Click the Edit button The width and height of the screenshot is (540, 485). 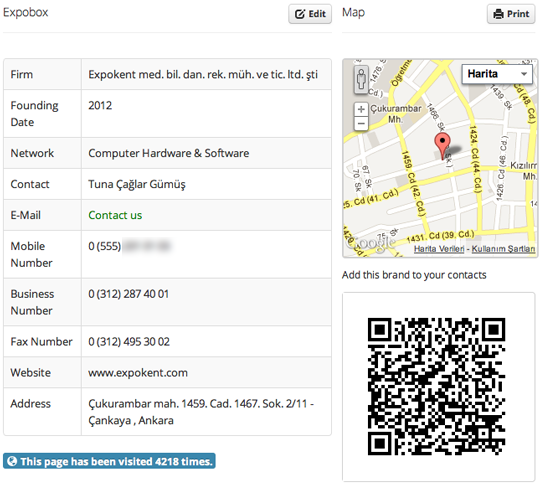pyautogui.click(x=310, y=14)
